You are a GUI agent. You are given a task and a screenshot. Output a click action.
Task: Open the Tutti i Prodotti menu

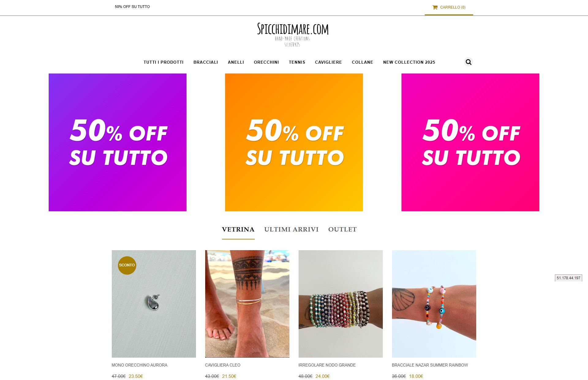pyautogui.click(x=164, y=62)
